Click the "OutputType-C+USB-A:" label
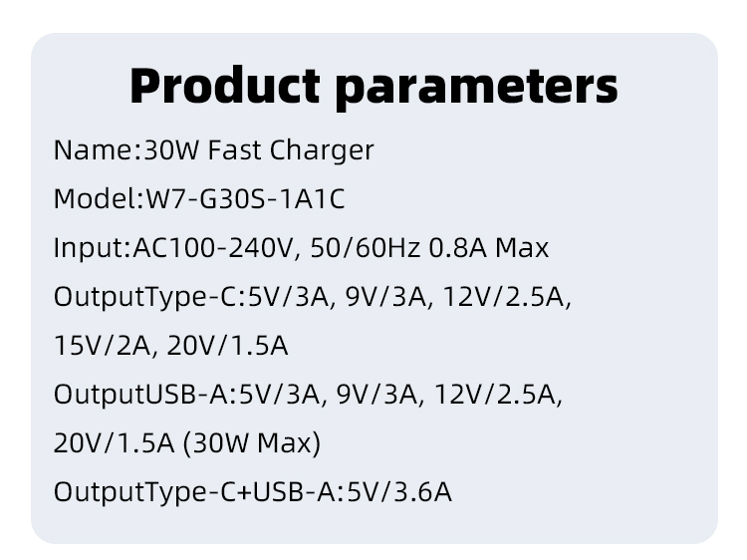 coord(196,492)
